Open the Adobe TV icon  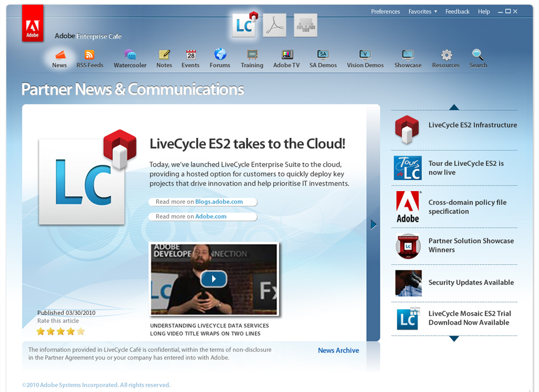[287, 54]
